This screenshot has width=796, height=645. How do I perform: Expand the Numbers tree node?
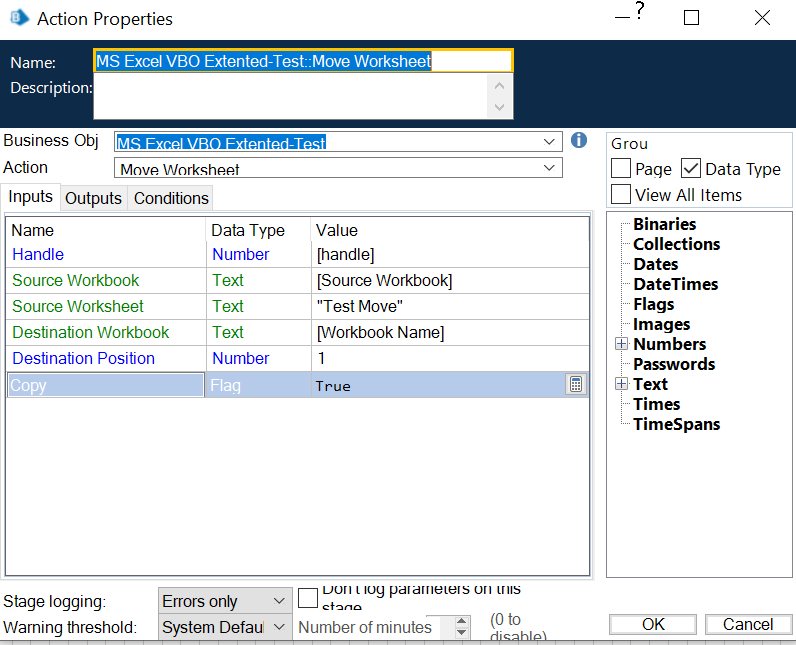tap(621, 344)
